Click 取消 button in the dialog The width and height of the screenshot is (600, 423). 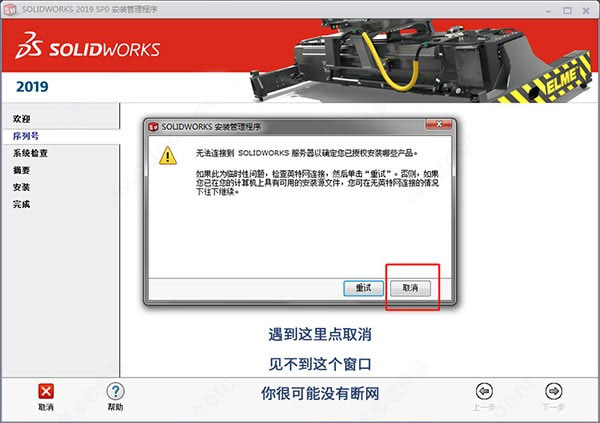410,288
